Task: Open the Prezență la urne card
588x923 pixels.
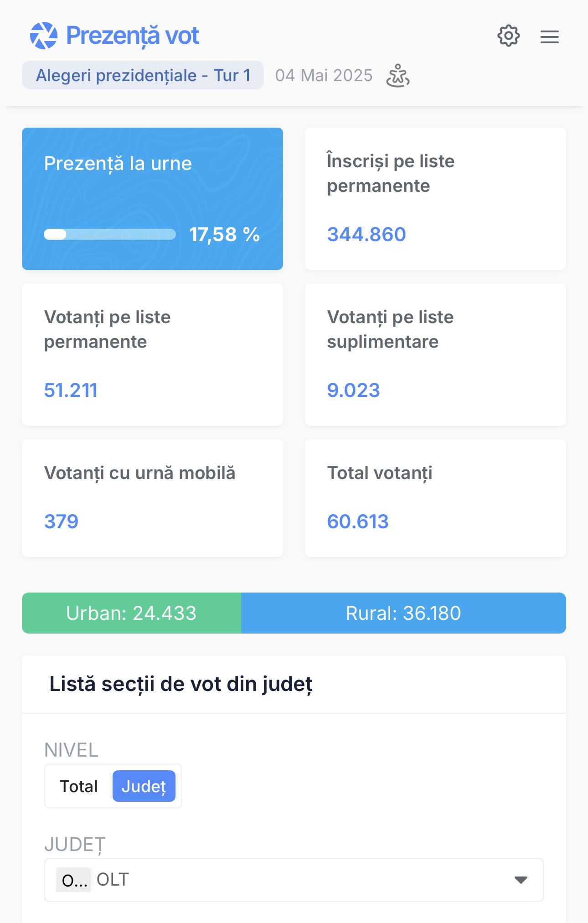Action: tap(152, 199)
